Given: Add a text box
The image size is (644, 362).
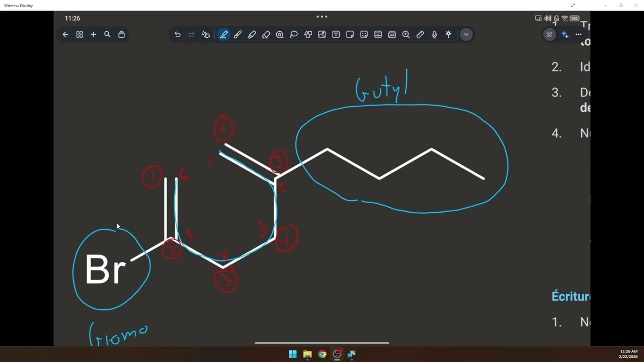Looking at the screenshot, I should (x=336, y=35).
